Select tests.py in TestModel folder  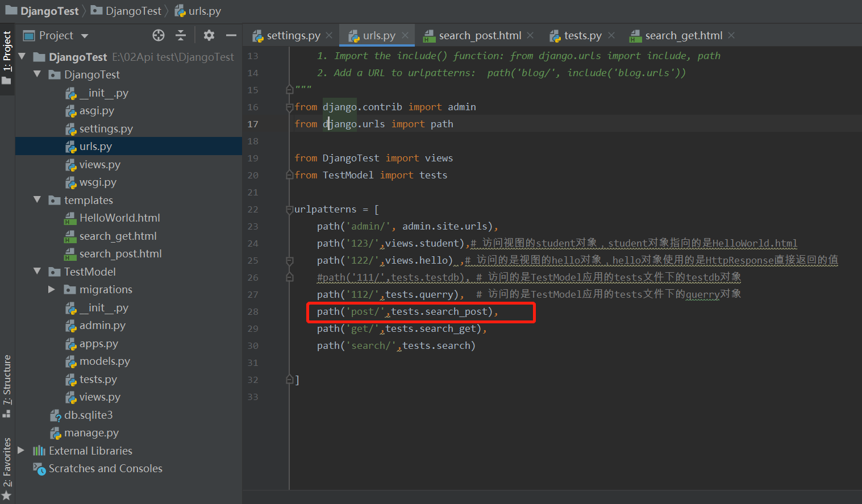pyautogui.click(x=98, y=379)
